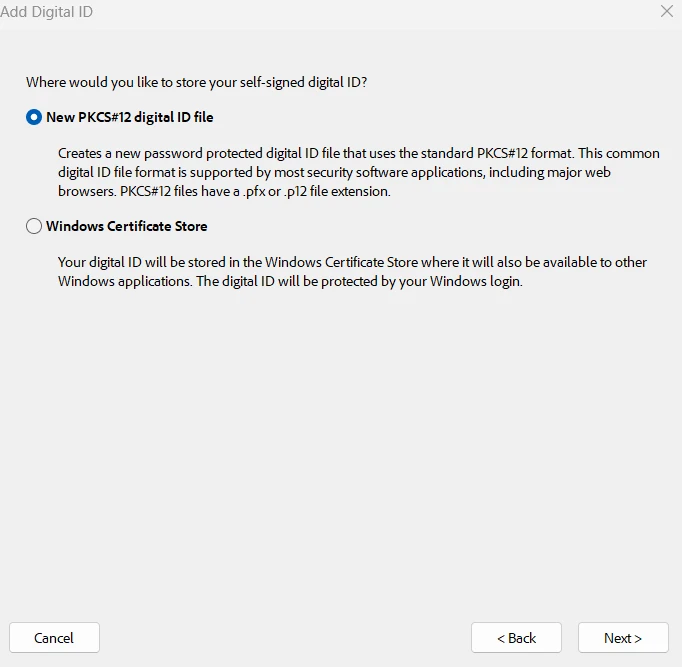Cancel the Add Digital ID dialog
682x667 pixels.
tap(54, 638)
